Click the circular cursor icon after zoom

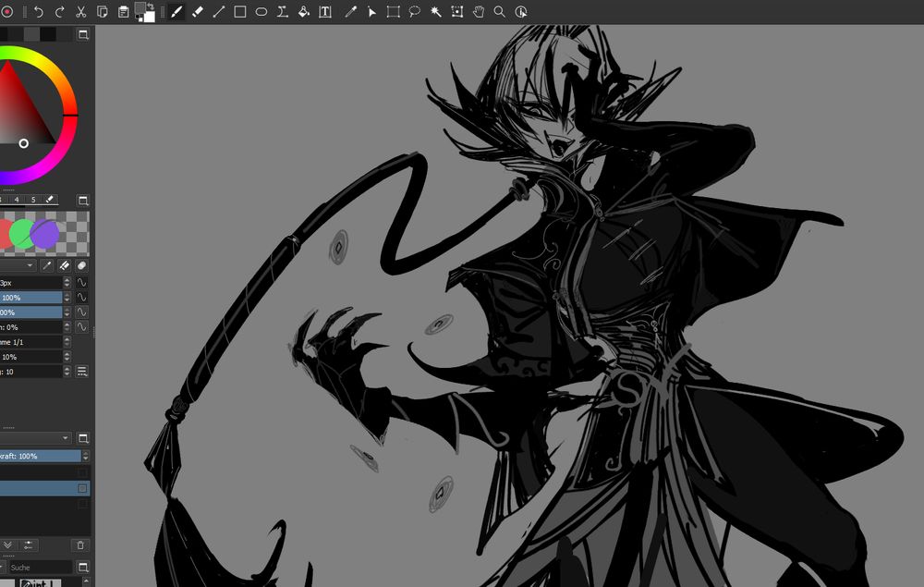click(521, 12)
